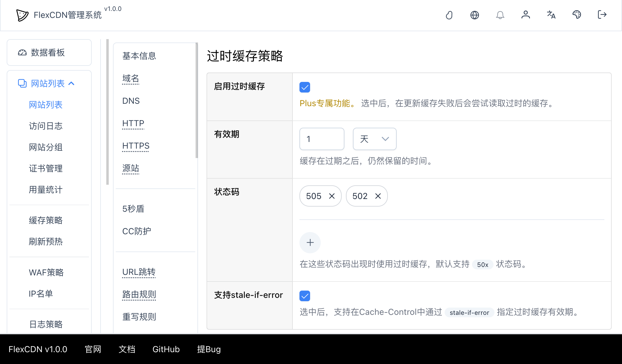This screenshot has height=364, width=622.
Task: Click the user profile icon
Action: point(526,15)
